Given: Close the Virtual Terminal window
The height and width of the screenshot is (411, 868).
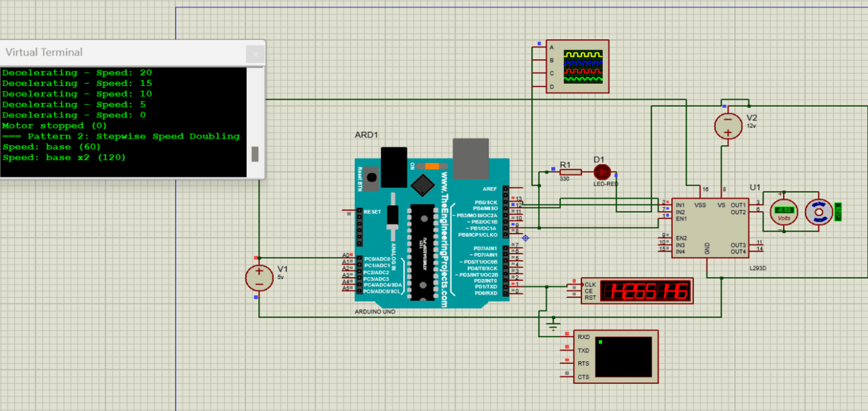Looking at the screenshot, I should coord(256,54).
